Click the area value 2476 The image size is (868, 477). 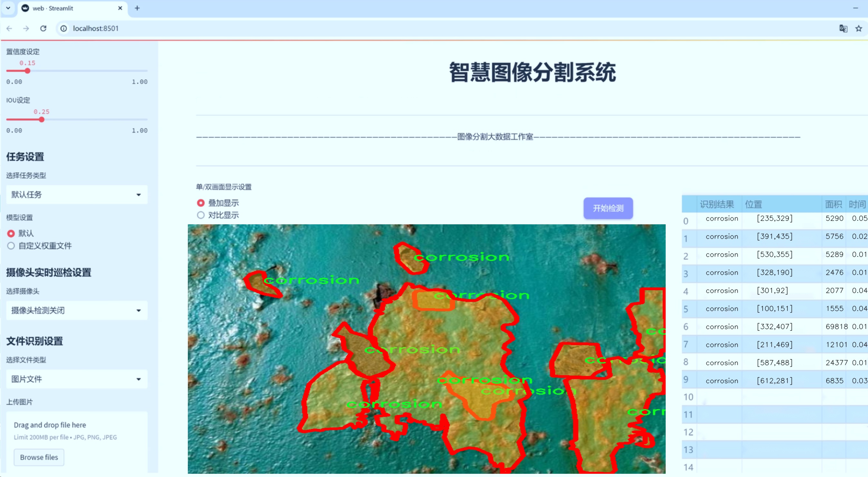point(834,272)
